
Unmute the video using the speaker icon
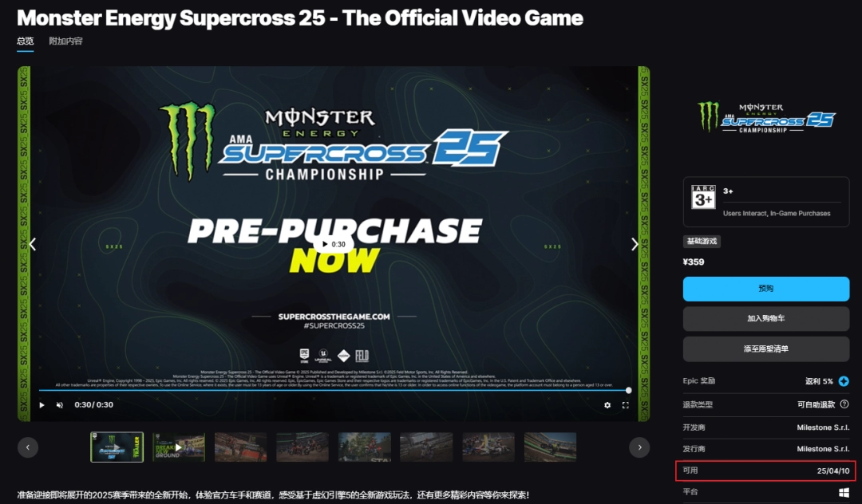(x=59, y=405)
